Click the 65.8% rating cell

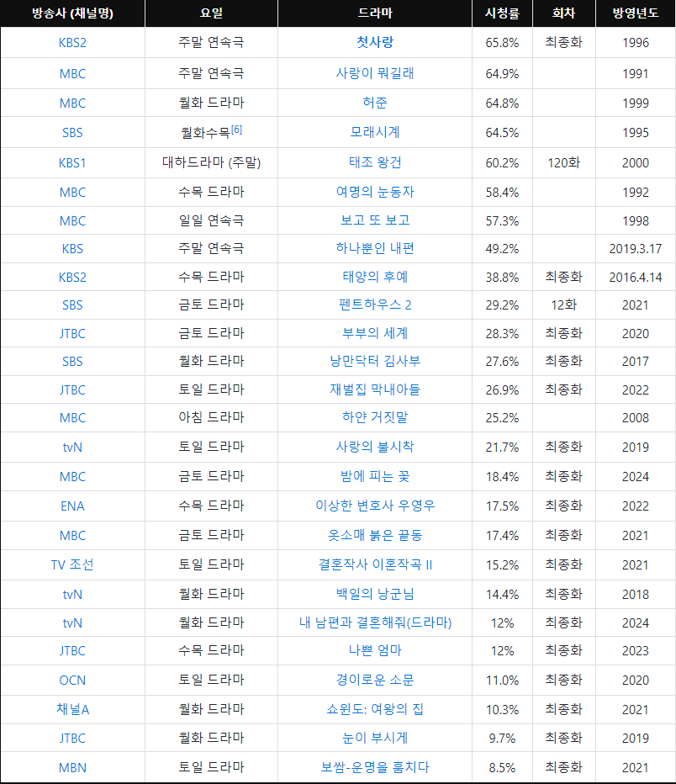pyautogui.click(x=502, y=43)
